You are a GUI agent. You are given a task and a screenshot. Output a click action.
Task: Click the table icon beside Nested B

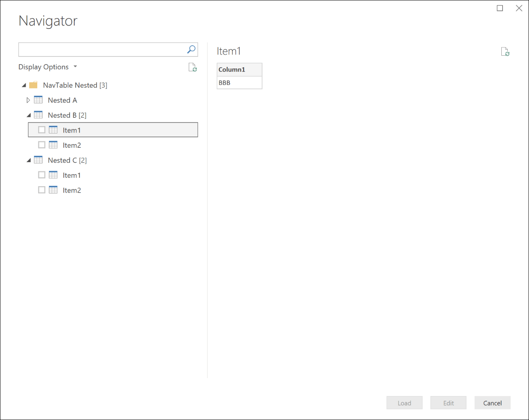38,115
